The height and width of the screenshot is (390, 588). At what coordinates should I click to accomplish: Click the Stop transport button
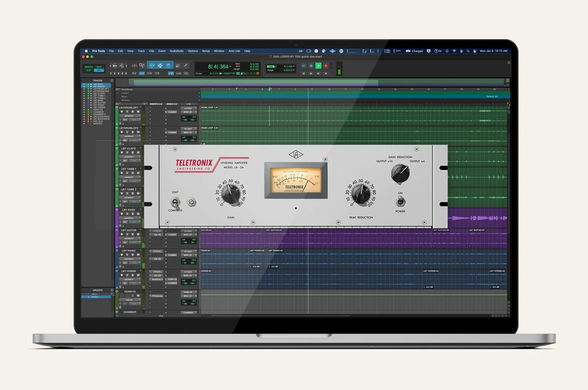click(311, 66)
